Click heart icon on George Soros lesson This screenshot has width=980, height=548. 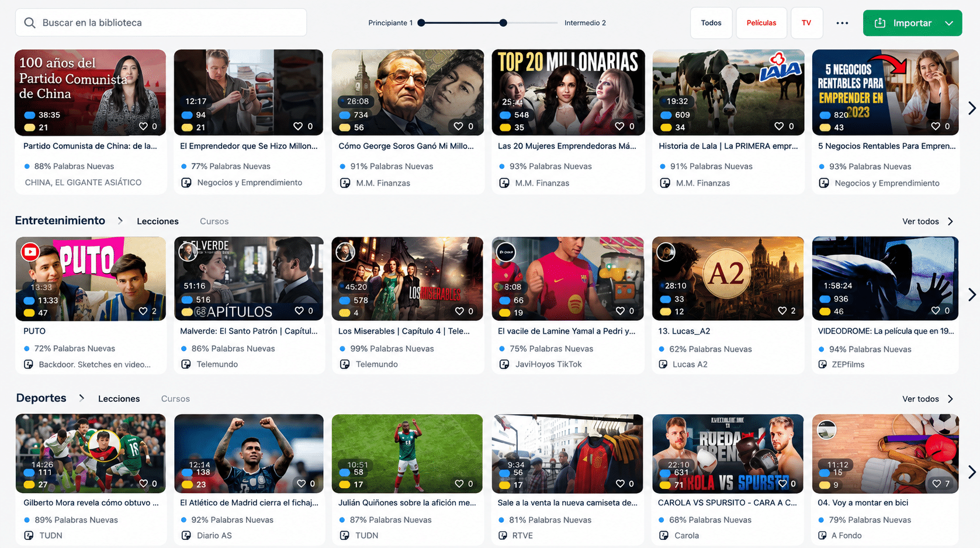tap(458, 126)
